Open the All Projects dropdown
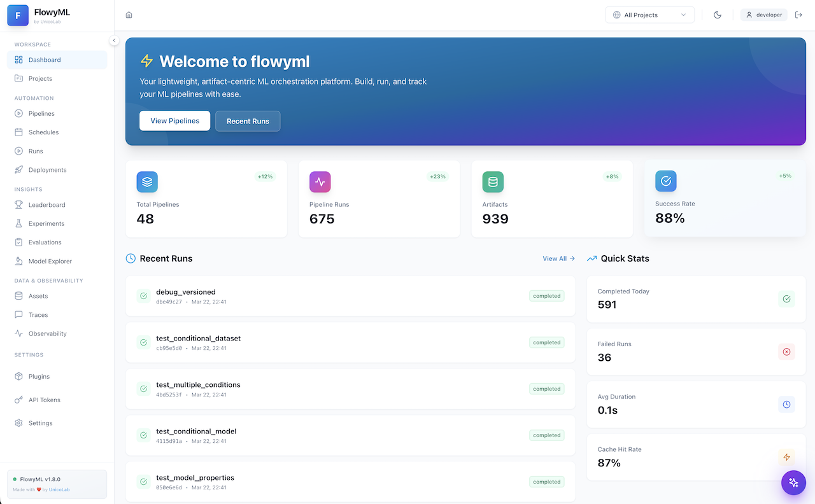Image resolution: width=815 pixels, height=504 pixels. pyautogui.click(x=649, y=14)
